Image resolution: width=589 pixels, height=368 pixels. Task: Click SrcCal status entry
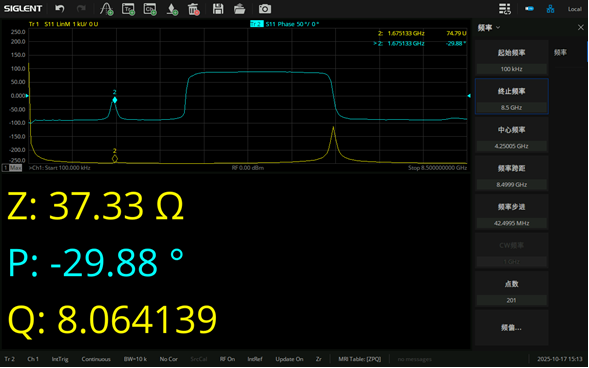[x=199, y=359]
